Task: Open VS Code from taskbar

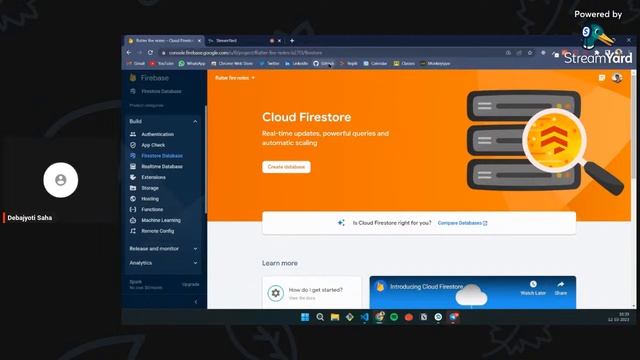Action: [x=364, y=317]
